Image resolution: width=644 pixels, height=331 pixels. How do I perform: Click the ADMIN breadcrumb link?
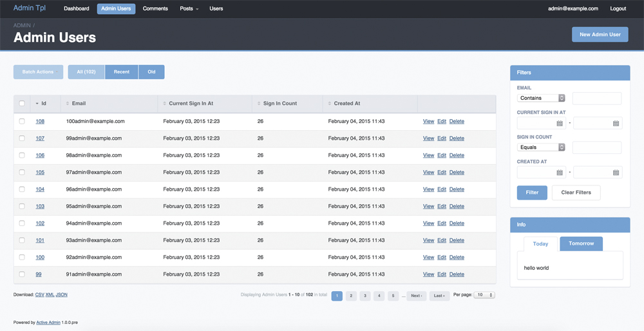22,26
